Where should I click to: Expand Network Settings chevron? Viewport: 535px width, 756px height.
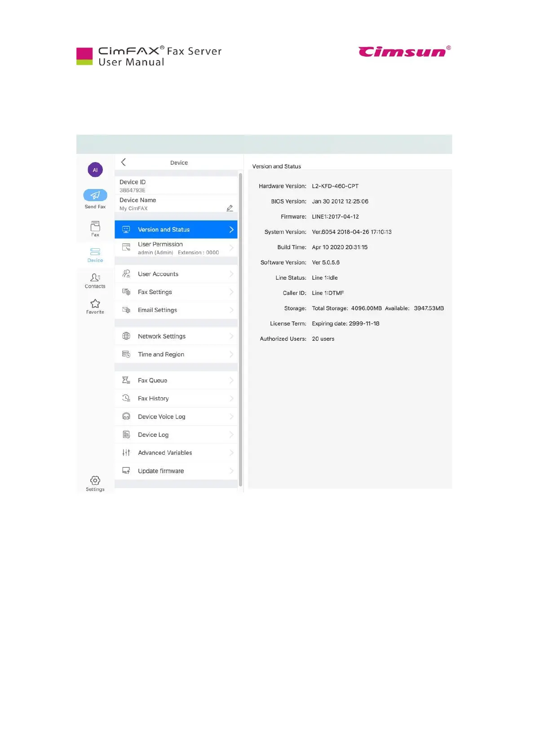[x=231, y=336]
